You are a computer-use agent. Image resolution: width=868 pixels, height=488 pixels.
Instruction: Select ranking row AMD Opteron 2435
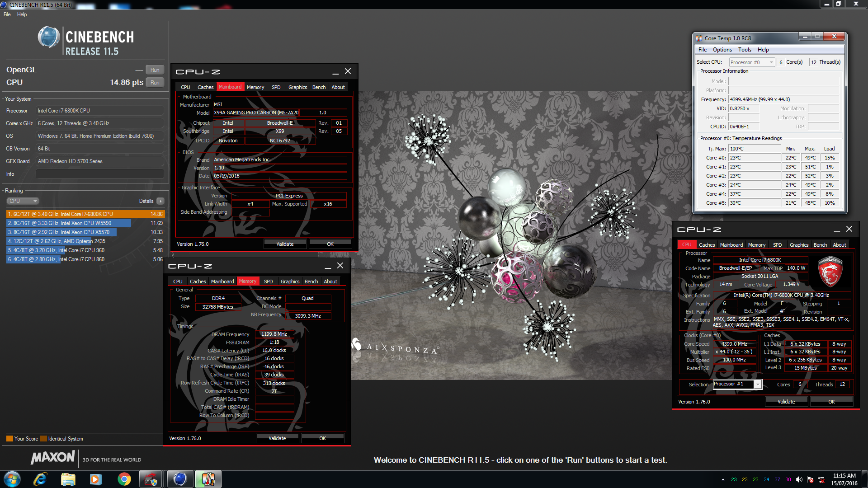pyautogui.click(x=85, y=241)
